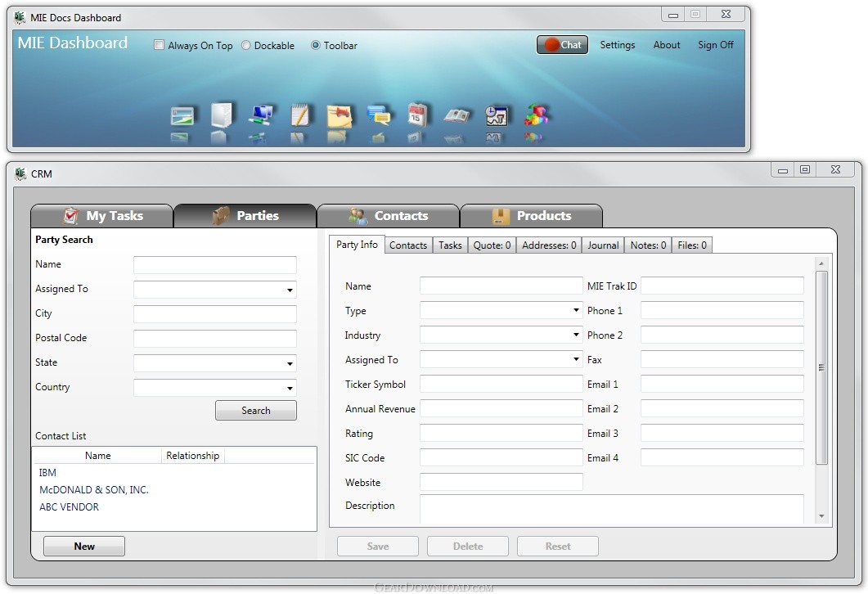The image size is (868, 594).
Task: Click the Save button
Action: coord(377,547)
